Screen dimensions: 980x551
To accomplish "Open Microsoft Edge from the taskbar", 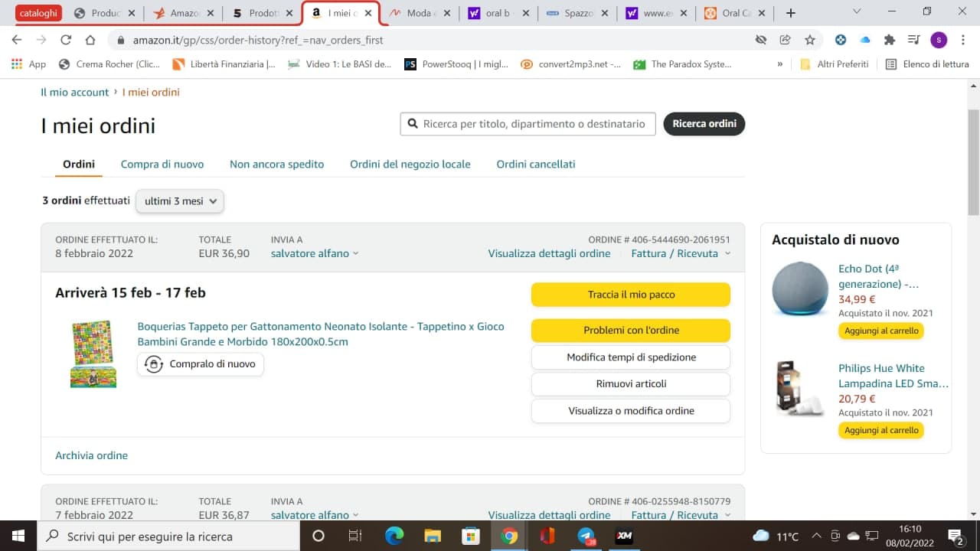I will pyautogui.click(x=394, y=536).
